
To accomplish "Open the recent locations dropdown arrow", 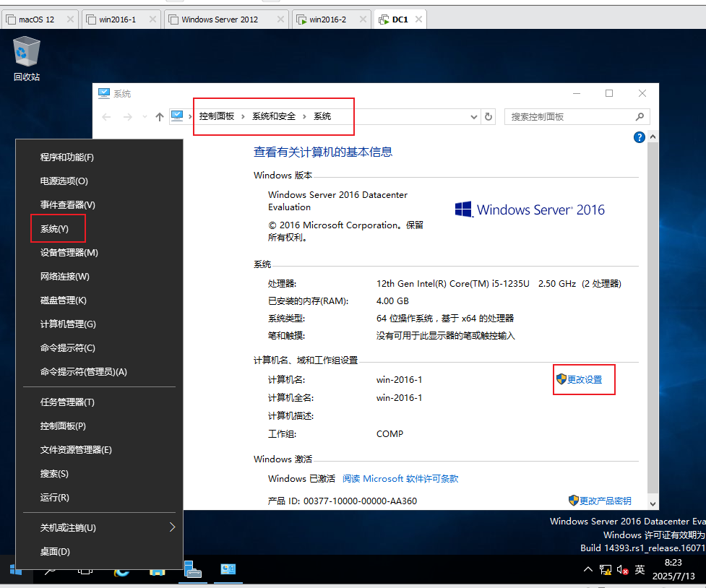I will pyautogui.click(x=145, y=117).
